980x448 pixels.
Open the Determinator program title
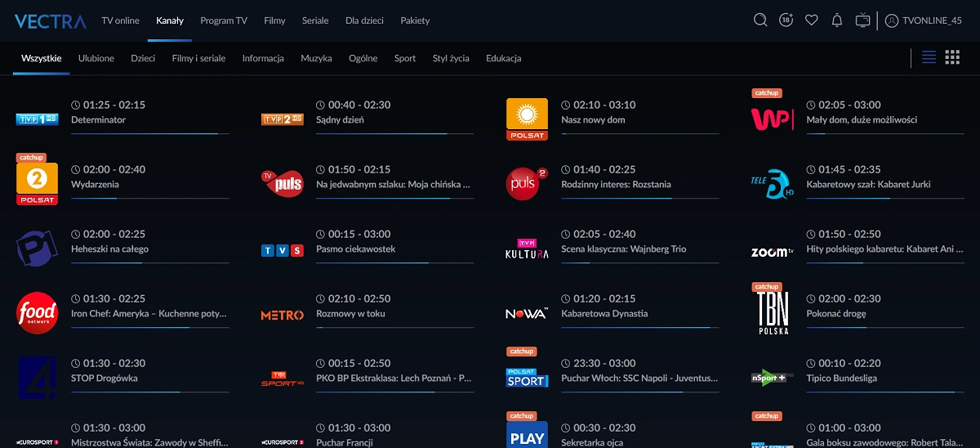[x=98, y=120]
